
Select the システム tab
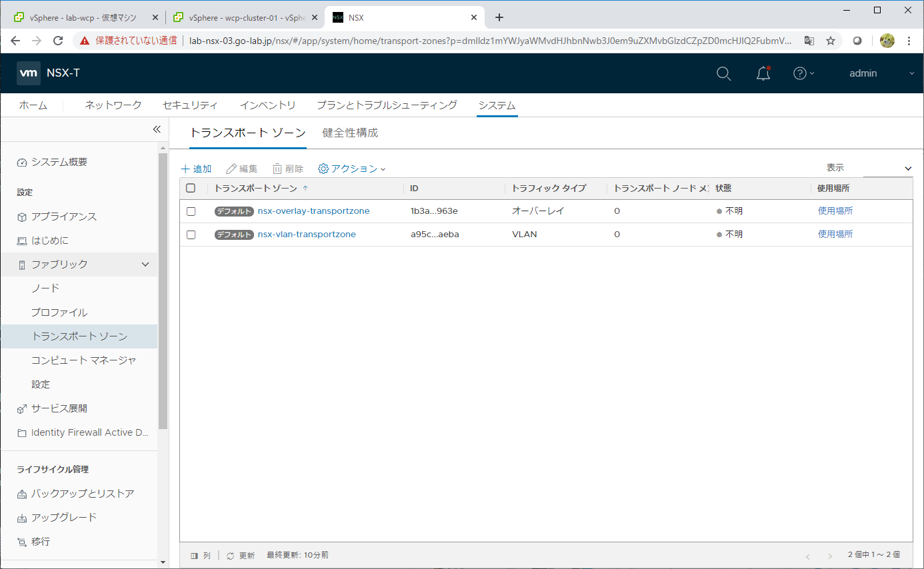tap(497, 105)
